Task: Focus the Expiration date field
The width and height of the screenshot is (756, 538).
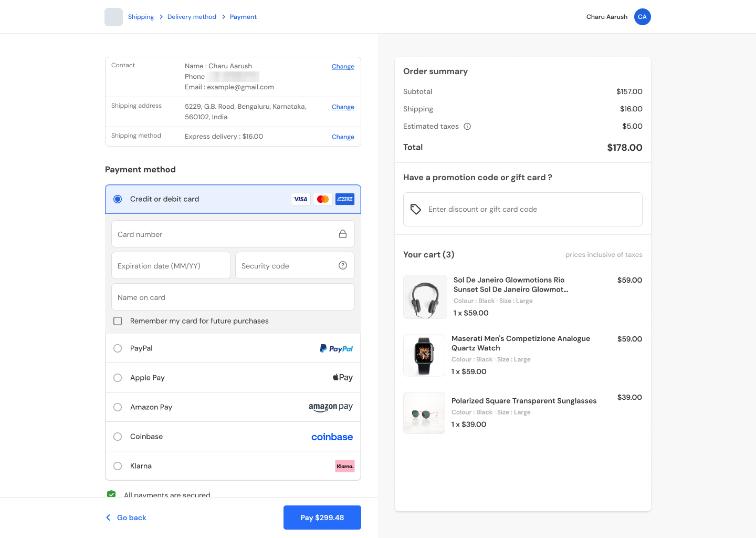Action: (171, 265)
